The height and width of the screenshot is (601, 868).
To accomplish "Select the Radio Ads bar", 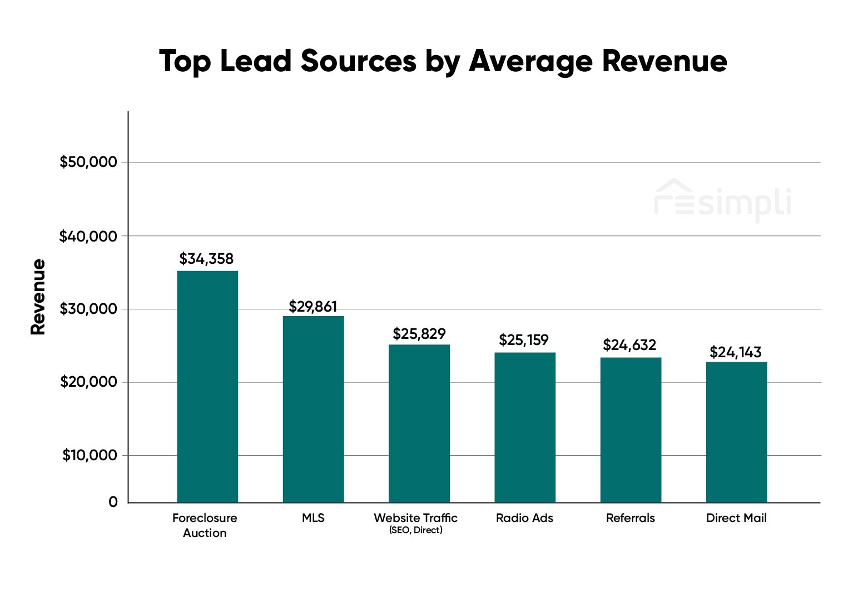I will click(525, 427).
